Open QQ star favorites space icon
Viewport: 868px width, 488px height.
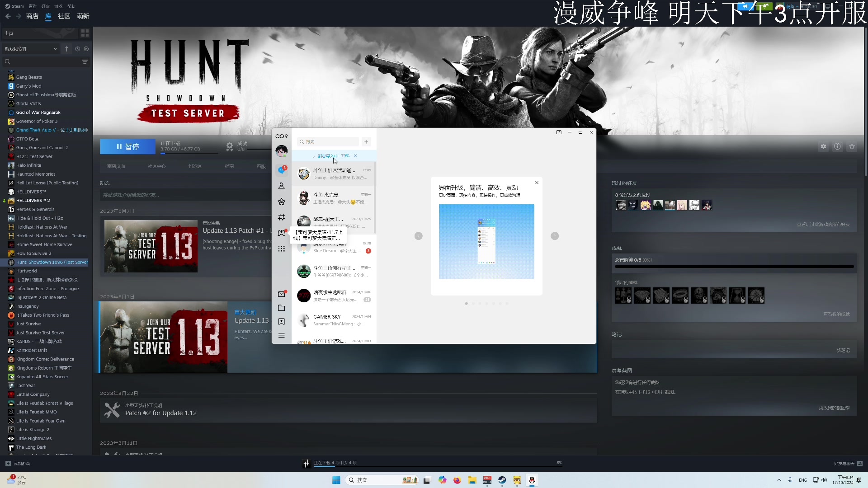(x=281, y=202)
